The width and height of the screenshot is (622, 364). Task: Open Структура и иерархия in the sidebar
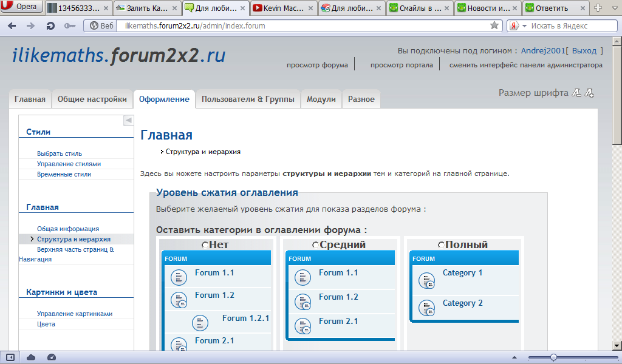pyautogui.click(x=73, y=239)
